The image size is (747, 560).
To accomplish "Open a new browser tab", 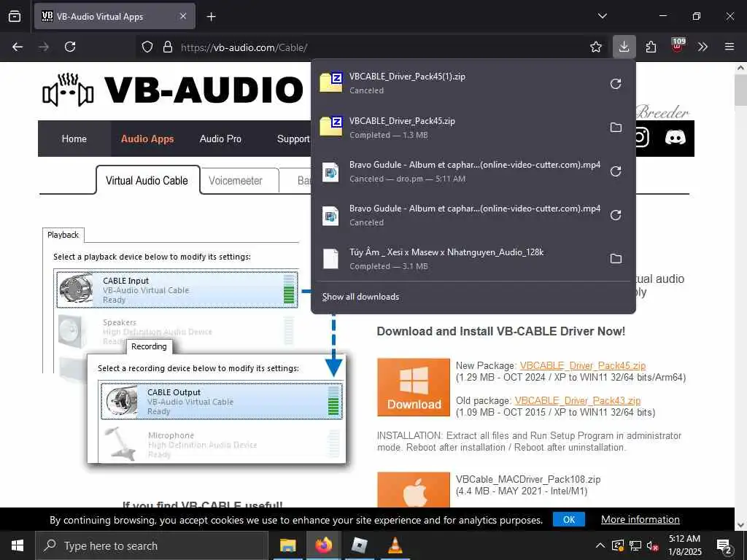I will [x=211, y=17].
